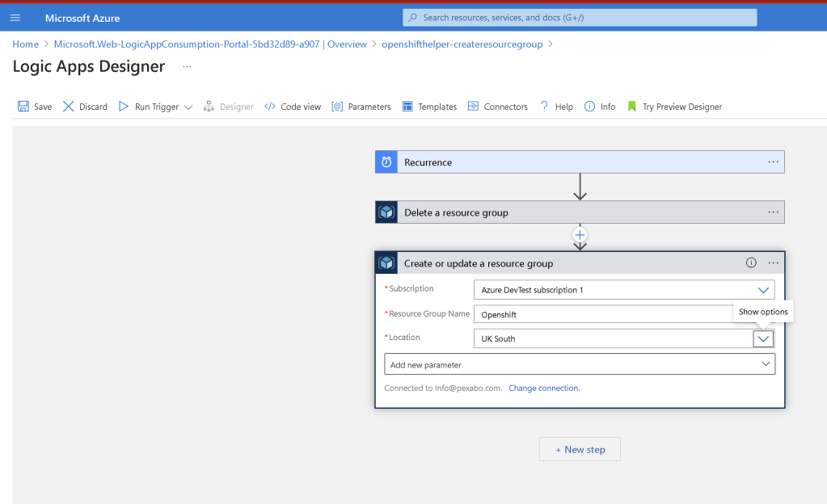This screenshot has height=504, width=827.
Task: Open the Microsoft.Web-LogicAppConsumption Overview breadcrumb
Action: click(x=210, y=44)
